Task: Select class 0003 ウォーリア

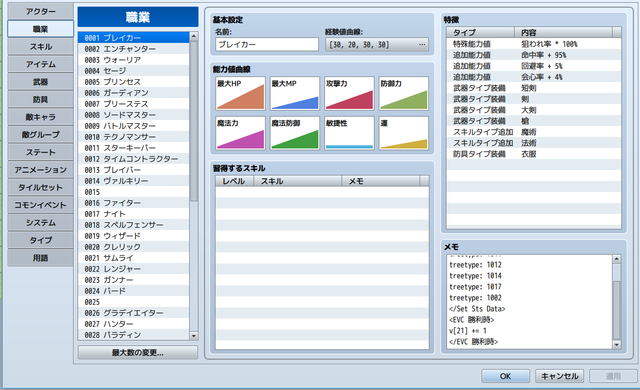Action: [x=133, y=60]
